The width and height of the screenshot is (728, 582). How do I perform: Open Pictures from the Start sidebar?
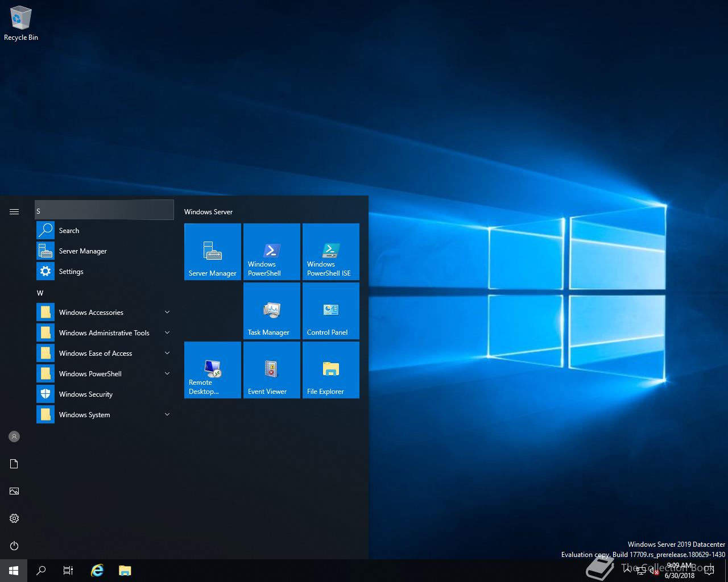tap(14, 491)
